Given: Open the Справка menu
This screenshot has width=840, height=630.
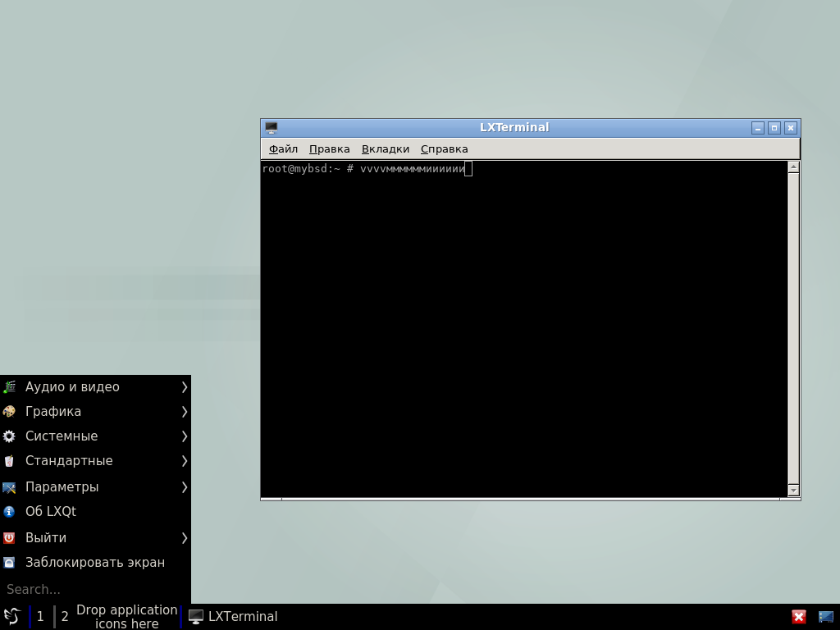Looking at the screenshot, I should coord(444,149).
